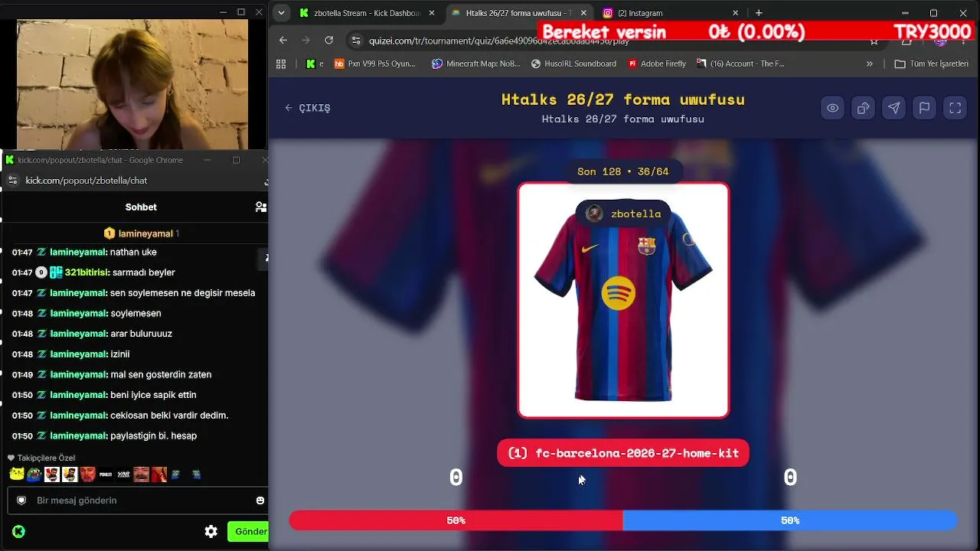980x551 pixels.
Task: Insert the PENALTI emote
Action: [x=106, y=474]
